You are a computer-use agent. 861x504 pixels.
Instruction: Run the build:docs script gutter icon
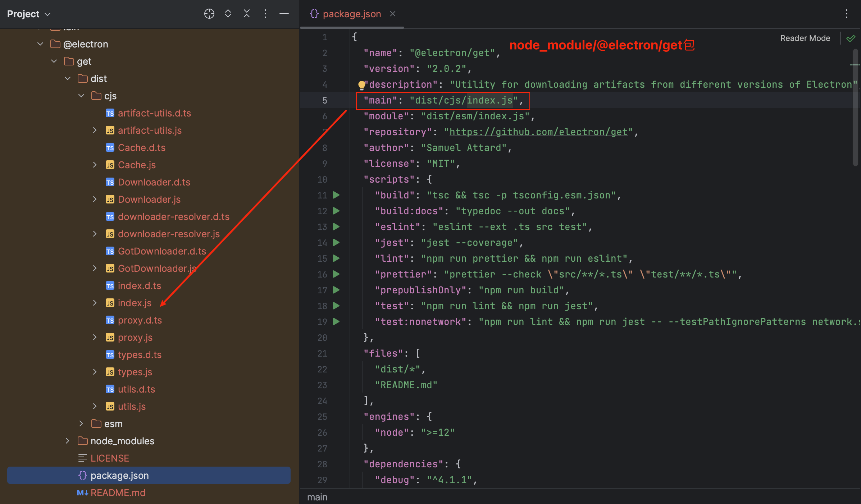tap(336, 211)
